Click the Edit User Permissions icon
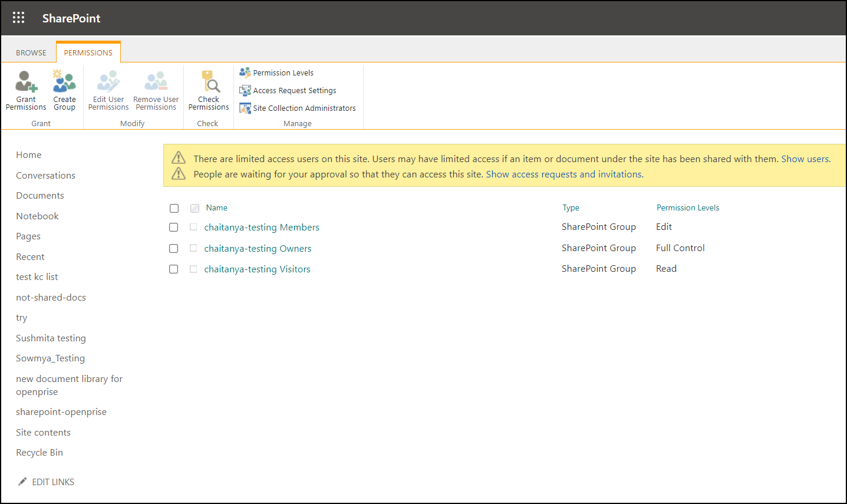Image resolution: width=847 pixels, height=504 pixels. pos(108,81)
